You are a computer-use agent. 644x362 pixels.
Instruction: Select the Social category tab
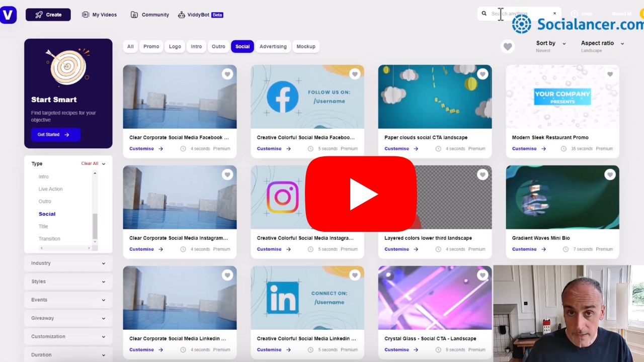coord(243,46)
